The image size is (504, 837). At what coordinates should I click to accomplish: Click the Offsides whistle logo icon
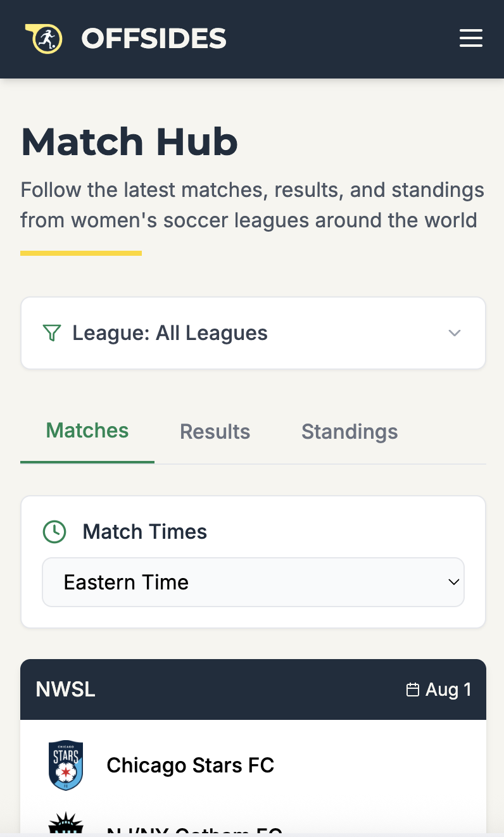coord(44,39)
